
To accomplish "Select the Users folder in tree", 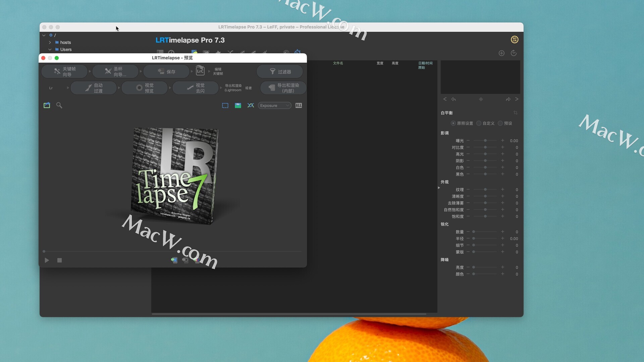I will 66,50.
